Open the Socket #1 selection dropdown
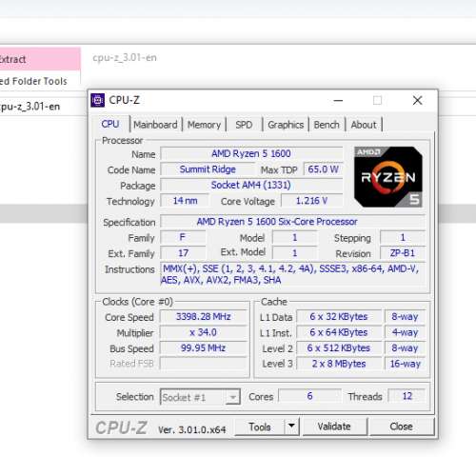The image size is (476, 476). point(200,397)
